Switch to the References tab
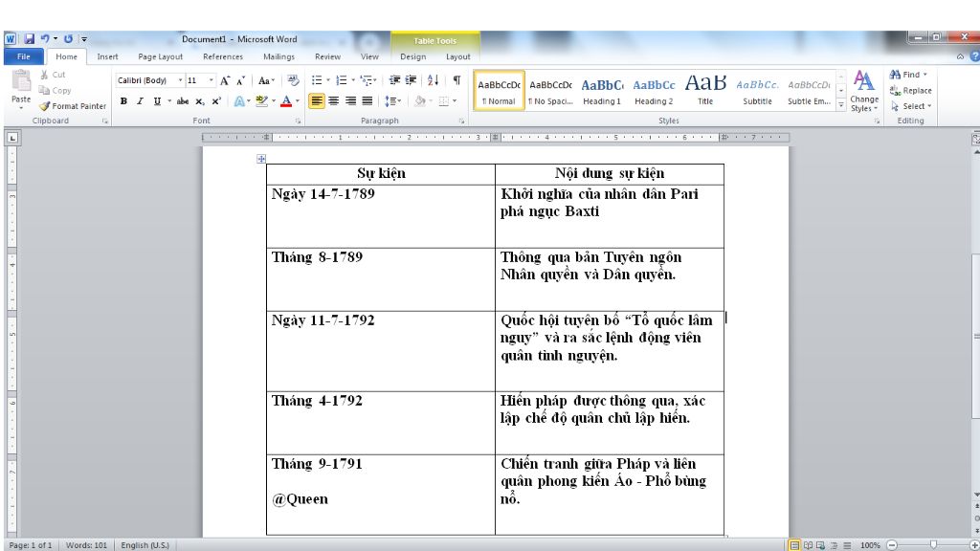Image resolution: width=980 pixels, height=551 pixels. point(223,56)
